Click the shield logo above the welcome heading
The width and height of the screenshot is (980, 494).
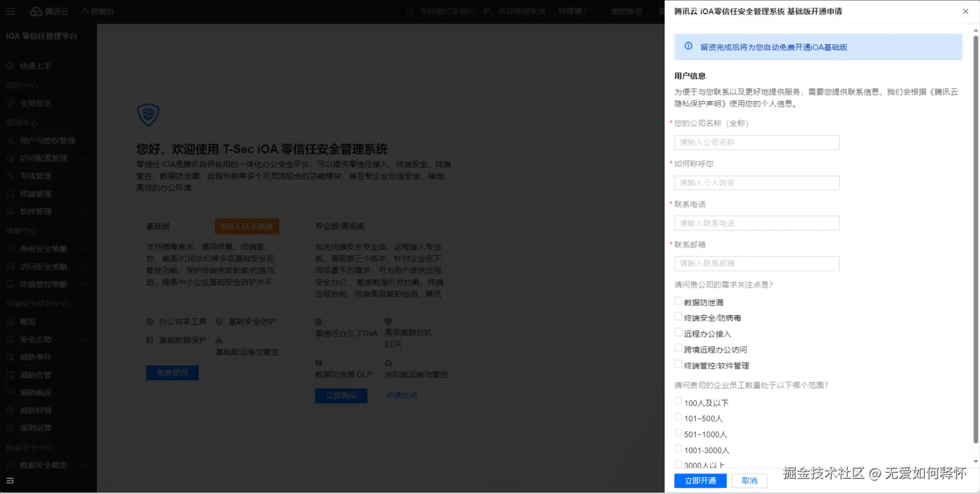[x=148, y=115]
